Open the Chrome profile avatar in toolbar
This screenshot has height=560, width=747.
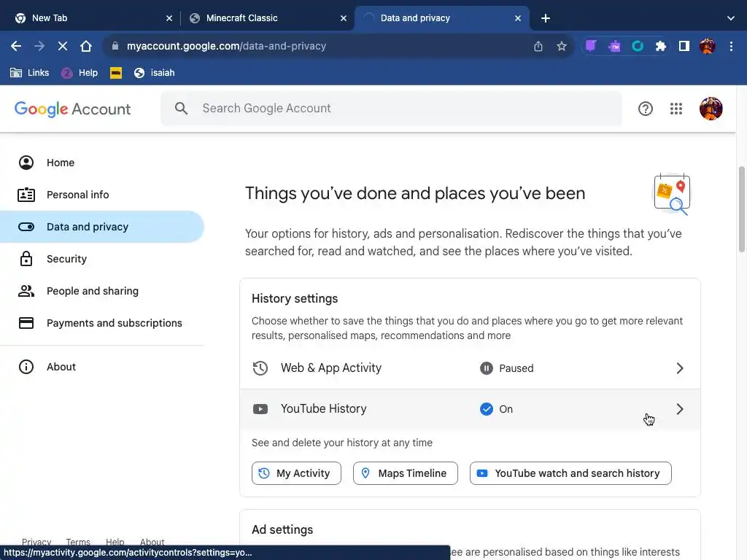(x=708, y=46)
